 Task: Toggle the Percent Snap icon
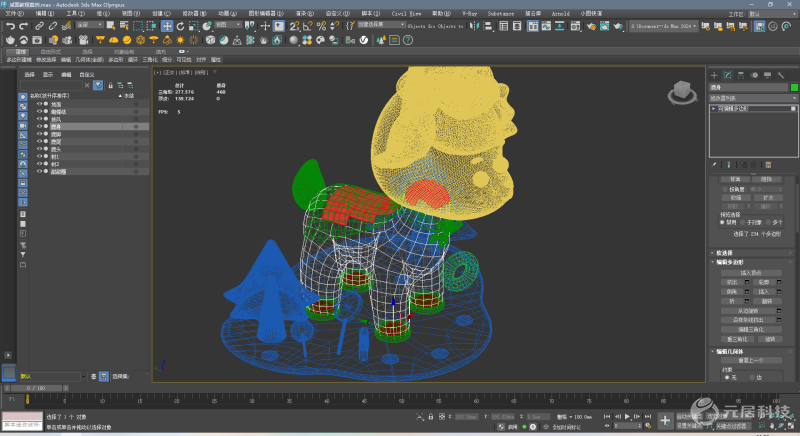click(321, 26)
